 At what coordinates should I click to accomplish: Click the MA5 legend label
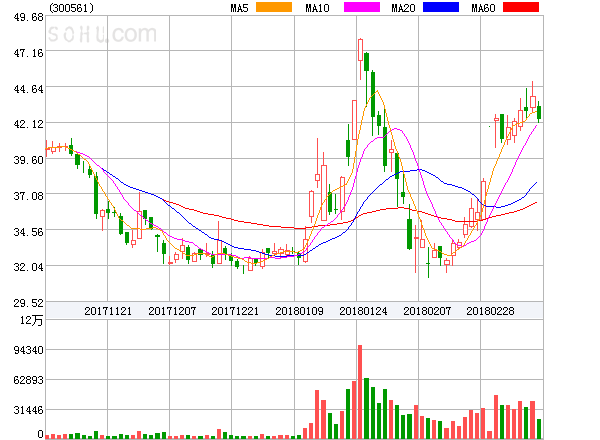click(x=239, y=8)
